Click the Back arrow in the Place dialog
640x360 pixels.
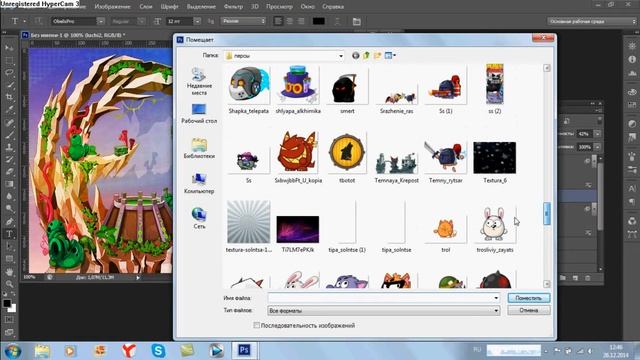pyautogui.click(x=356, y=55)
